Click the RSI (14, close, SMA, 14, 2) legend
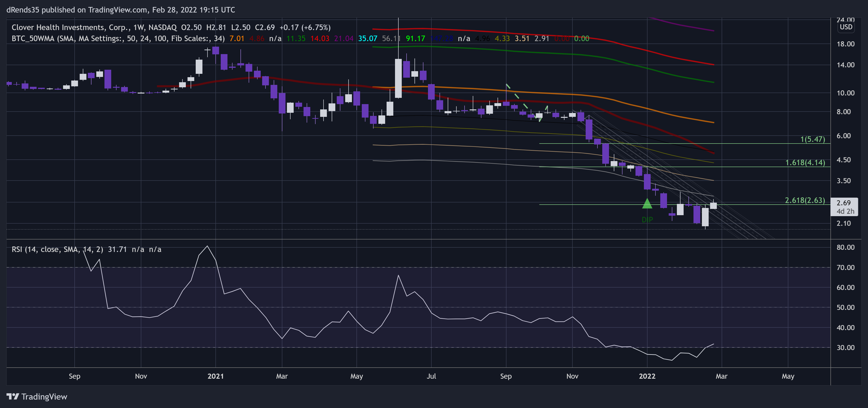 (57, 250)
